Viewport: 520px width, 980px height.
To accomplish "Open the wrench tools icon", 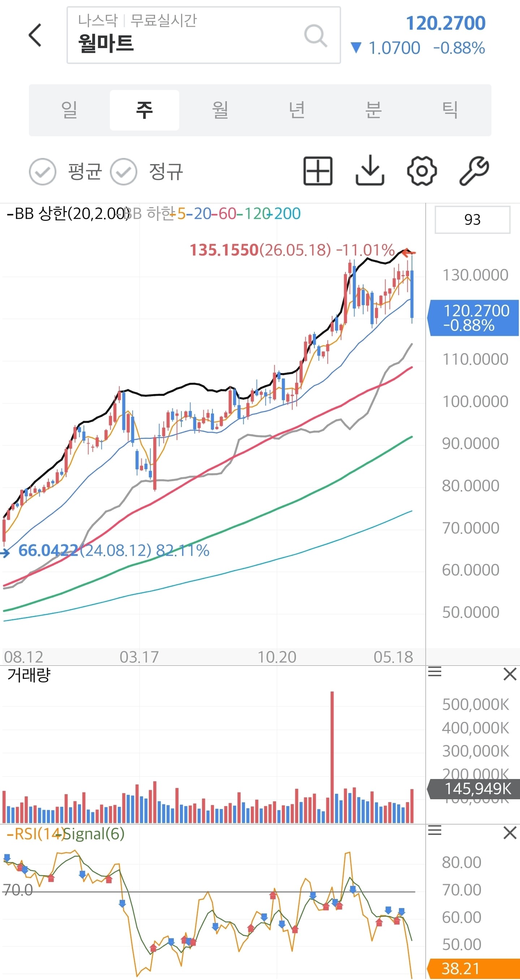I will coord(474,171).
